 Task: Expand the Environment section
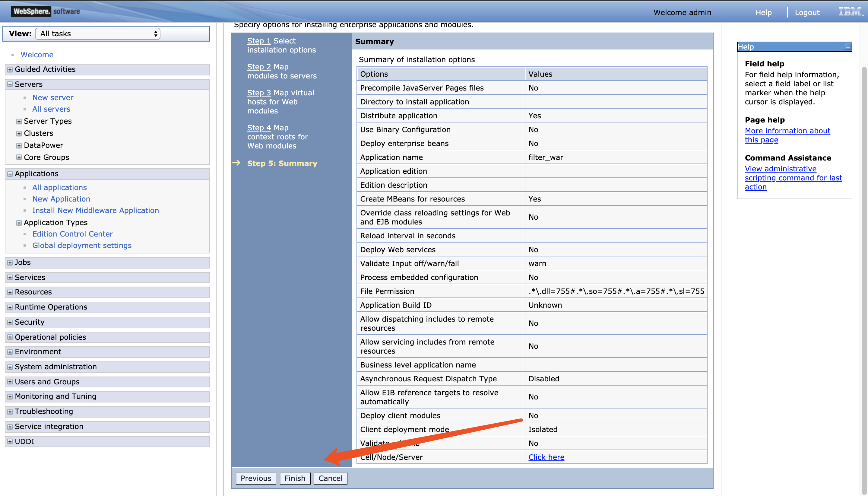[10, 352]
